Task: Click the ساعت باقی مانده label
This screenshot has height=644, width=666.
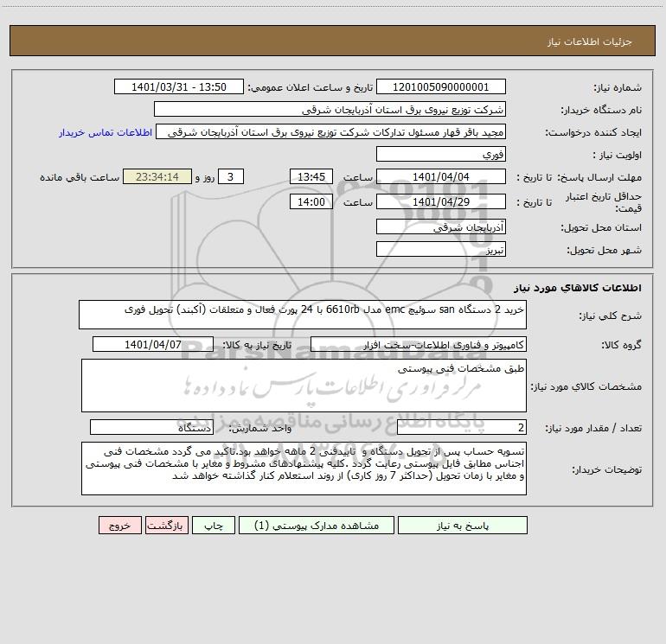Action: (80, 177)
